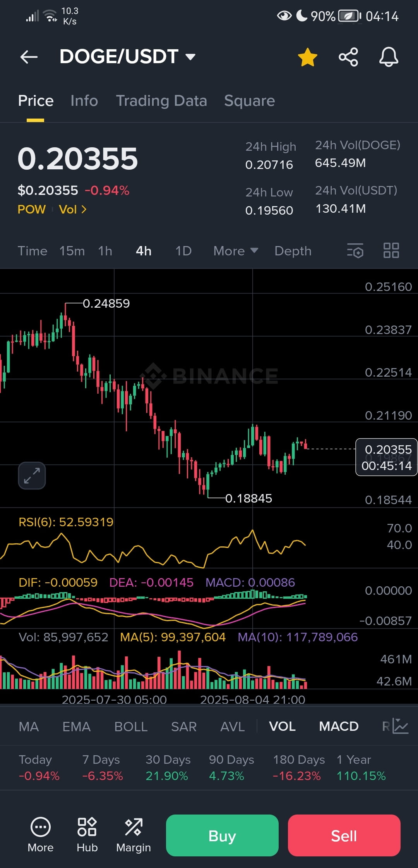
Task: Open the More menu icon
Action: (41, 834)
